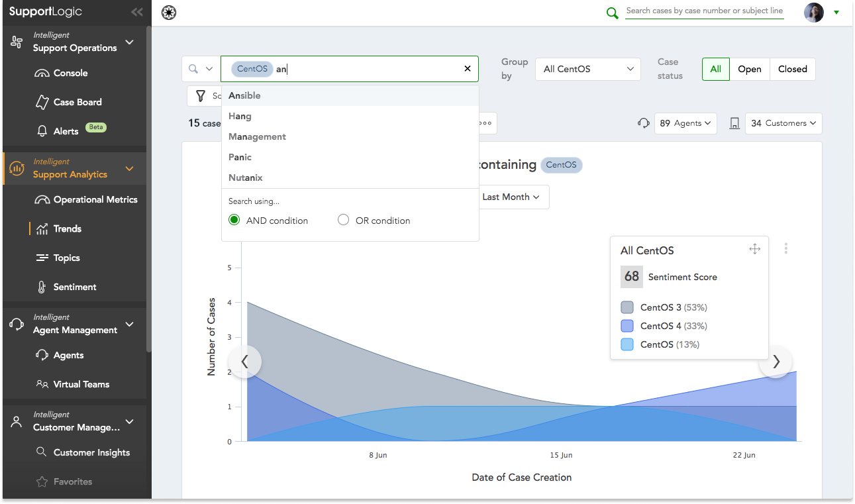Open the 34 Customers dropdown

click(x=783, y=123)
